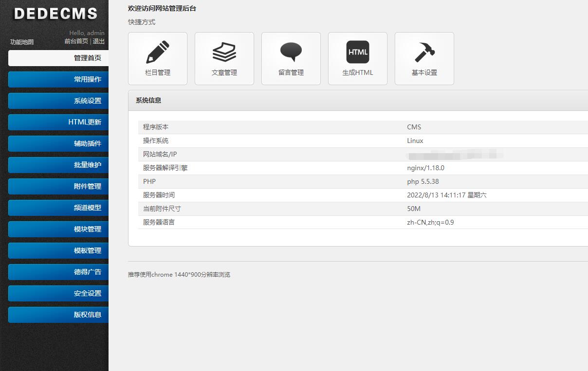Open 频道模型 in the sidebar
The height and width of the screenshot is (371, 588).
[x=58, y=208]
